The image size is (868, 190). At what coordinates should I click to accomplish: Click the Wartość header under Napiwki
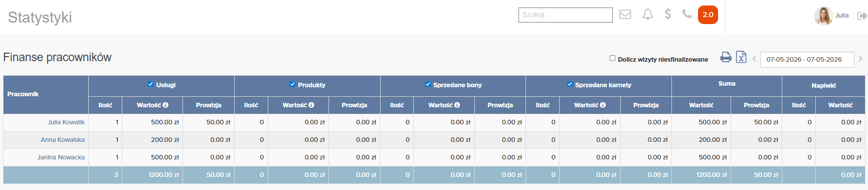coord(840,105)
